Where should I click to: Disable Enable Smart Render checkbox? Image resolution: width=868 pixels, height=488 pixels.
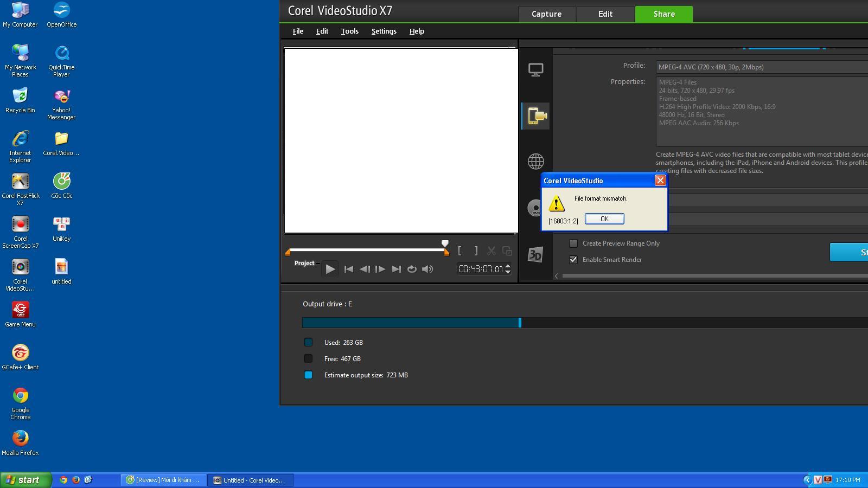[x=573, y=260]
